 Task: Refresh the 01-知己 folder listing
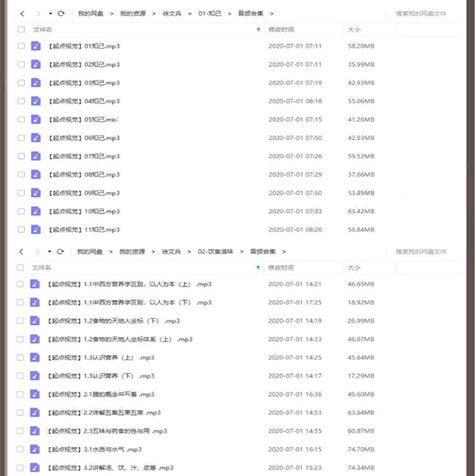coord(61,13)
